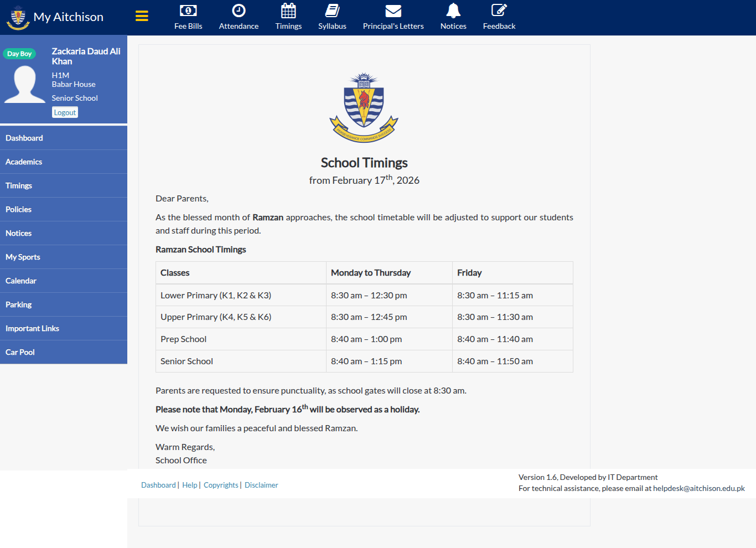This screenshot has height=548, width=756.
Task: Click the footer Copyrights link
Action: pos(221,485)
